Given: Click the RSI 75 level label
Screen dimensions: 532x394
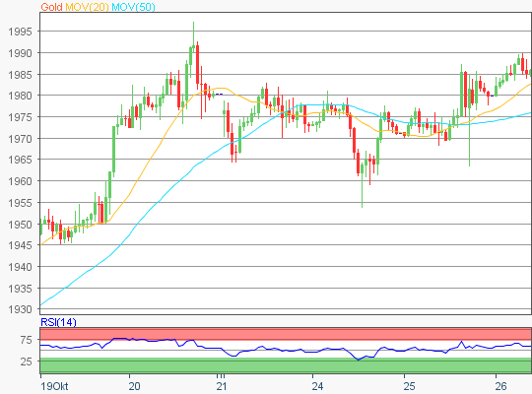Looking at the screenshot, I should (x=27, y=340).
